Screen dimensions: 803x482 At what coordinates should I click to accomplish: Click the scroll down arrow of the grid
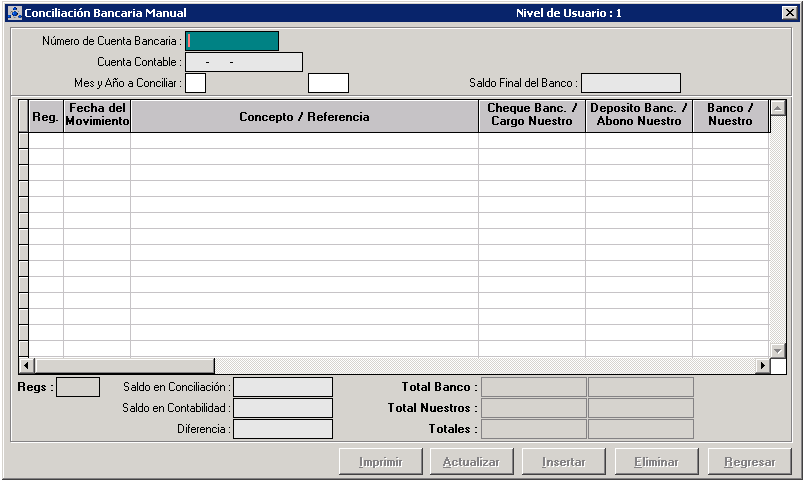[x=778, y=349]
